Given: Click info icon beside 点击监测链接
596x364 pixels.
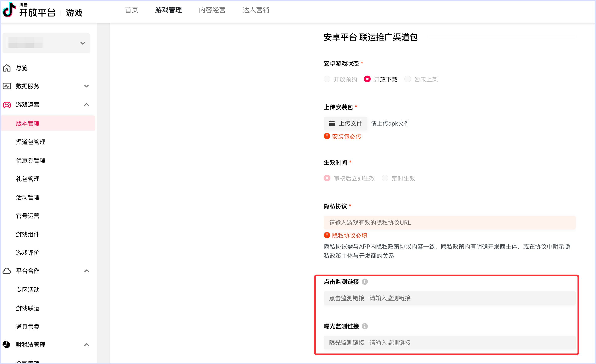Looking at the screenshot, I should pos(365,282).
